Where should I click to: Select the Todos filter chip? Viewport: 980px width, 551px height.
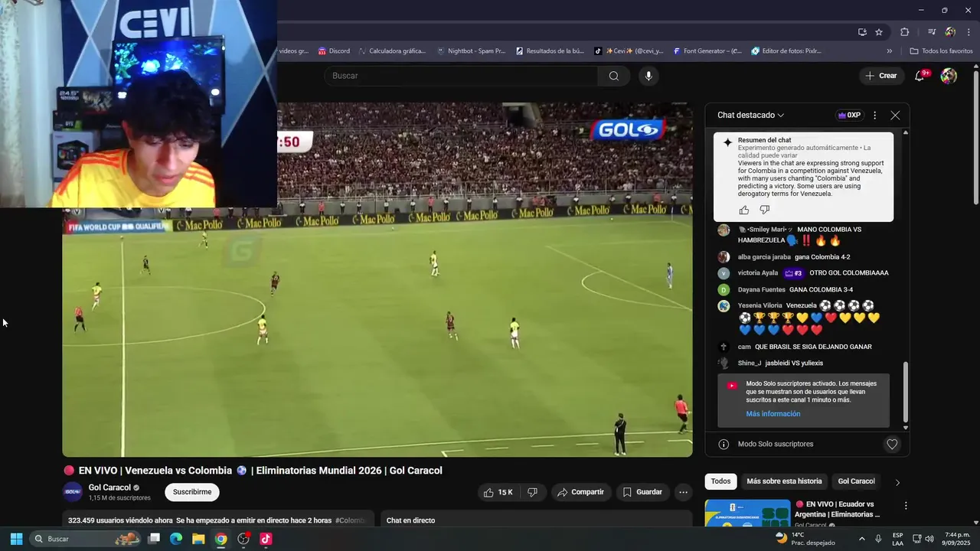pos(720,481)
